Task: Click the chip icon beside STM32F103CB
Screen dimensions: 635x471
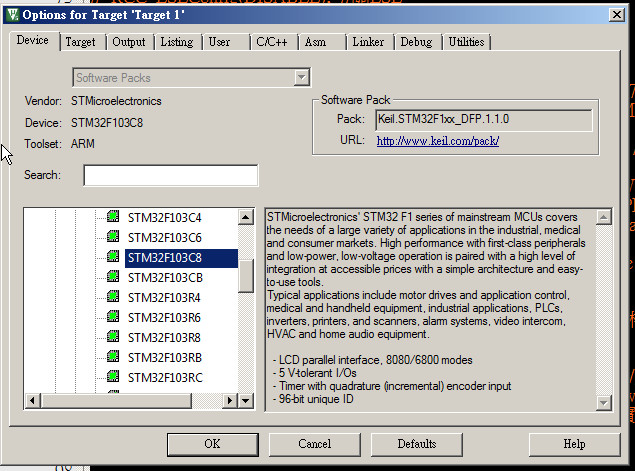Action: pyautogui.click(x=113, y=276)
